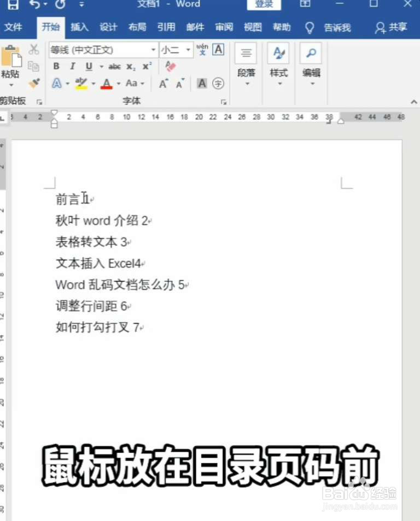Apply yellow text highlight color
420x521 pixels.
pyautogui.click(x=81, y=84)
